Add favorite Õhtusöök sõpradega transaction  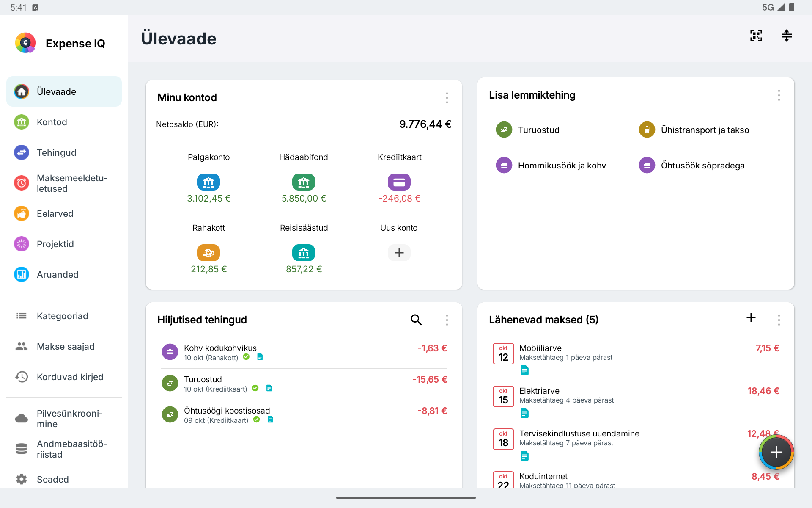(692, 165)
